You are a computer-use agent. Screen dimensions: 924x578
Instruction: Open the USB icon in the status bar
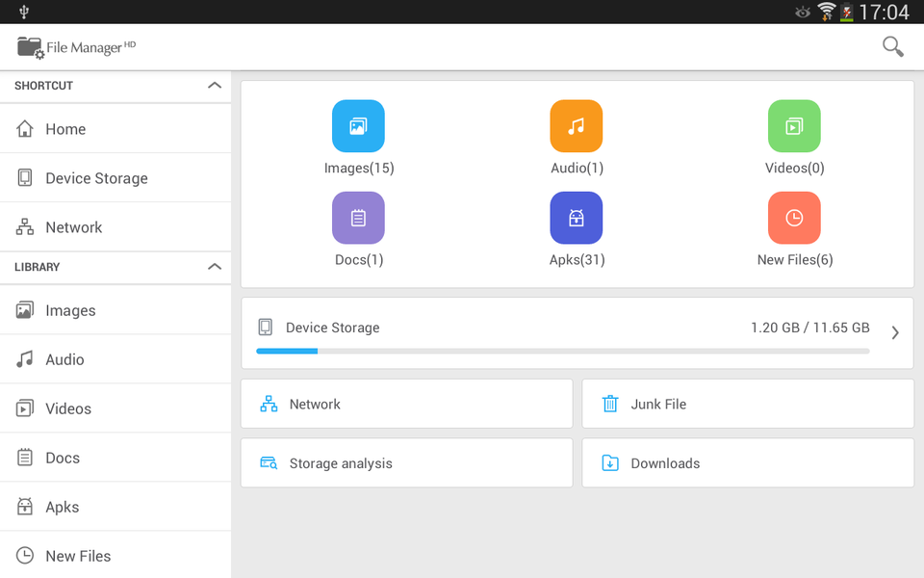click(24, 11)
